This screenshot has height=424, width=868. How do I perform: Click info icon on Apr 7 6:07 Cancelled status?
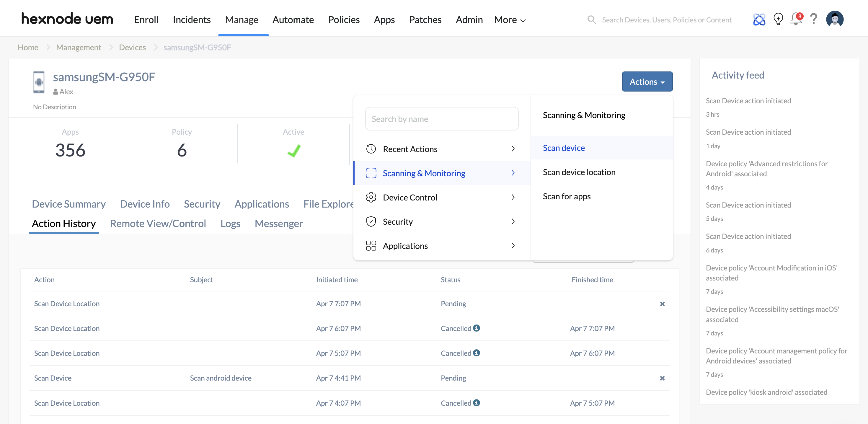tap(476, 328)
